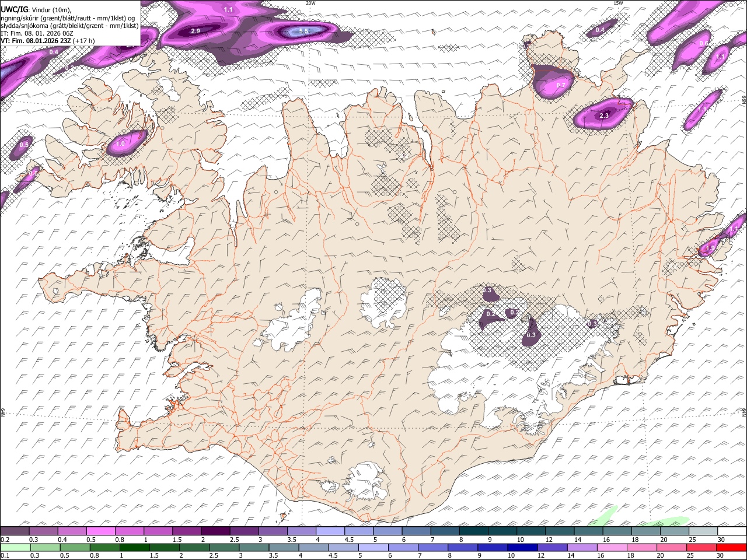The width and height of the screenshot is (747, 560).
Task: Click the "0.1" label in rain legend
Action: 5,555
